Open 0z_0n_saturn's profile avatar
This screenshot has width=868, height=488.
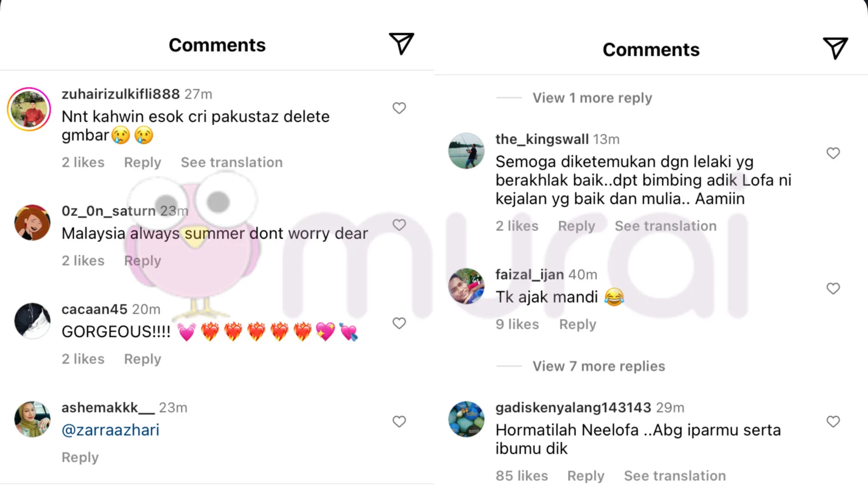(x=32, y=222)
